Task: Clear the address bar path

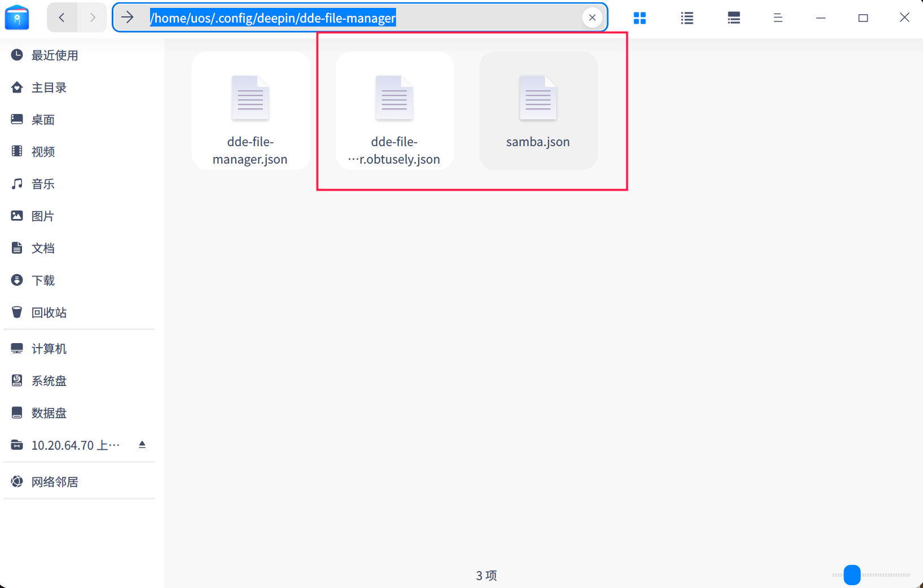Action: 592,17
